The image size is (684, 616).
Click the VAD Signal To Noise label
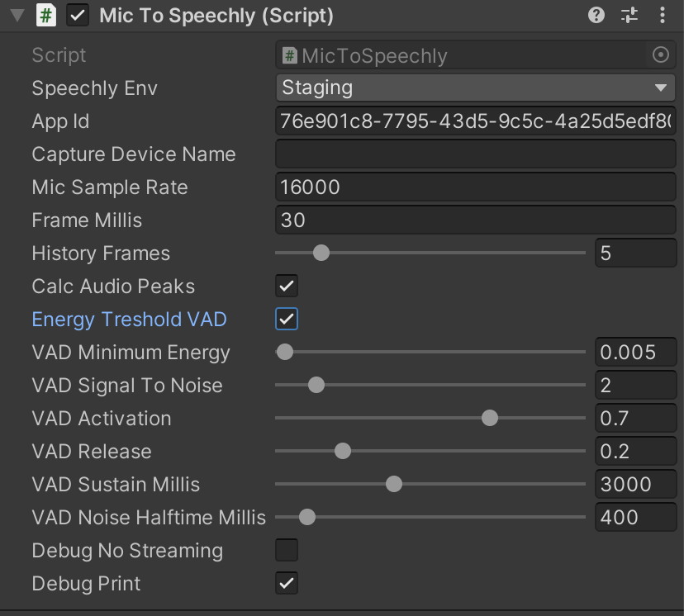pos(127,386)
